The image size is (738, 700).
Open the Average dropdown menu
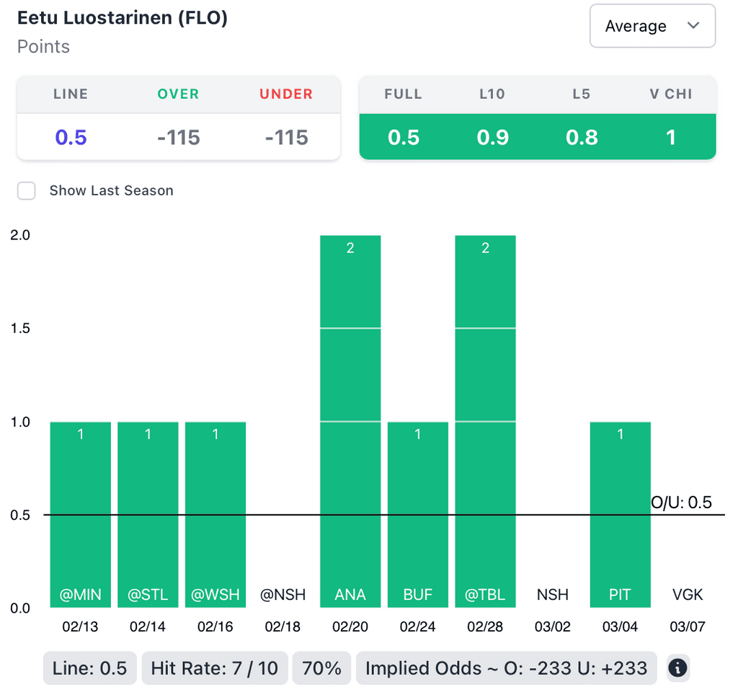652,26
